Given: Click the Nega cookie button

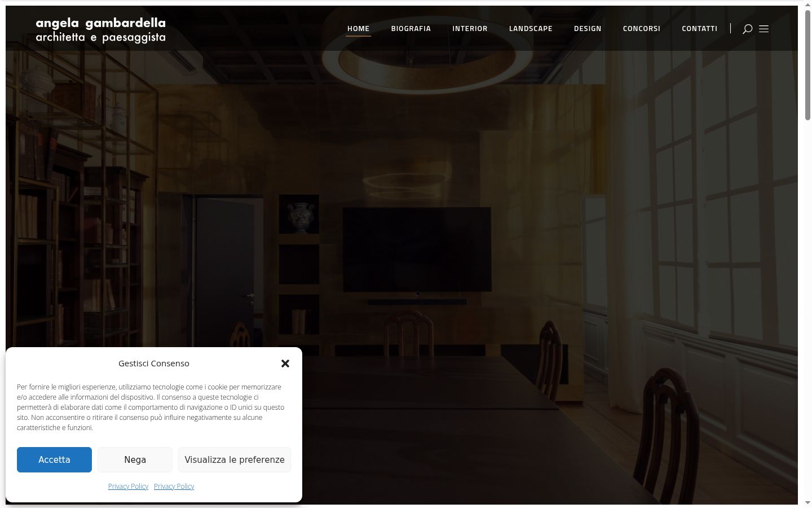Looking at the screenshot, I should click(135, 459).
